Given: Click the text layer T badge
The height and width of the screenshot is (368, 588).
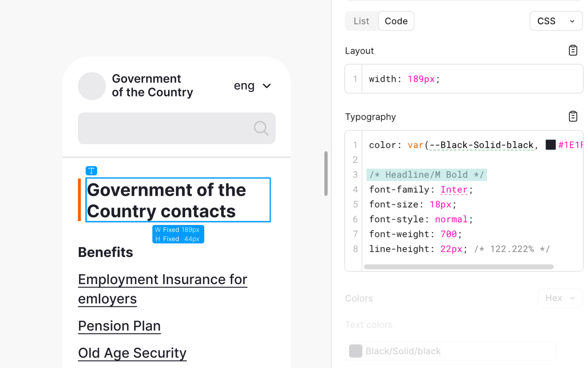Looking at the screenshot, I should tap(91, 171).
